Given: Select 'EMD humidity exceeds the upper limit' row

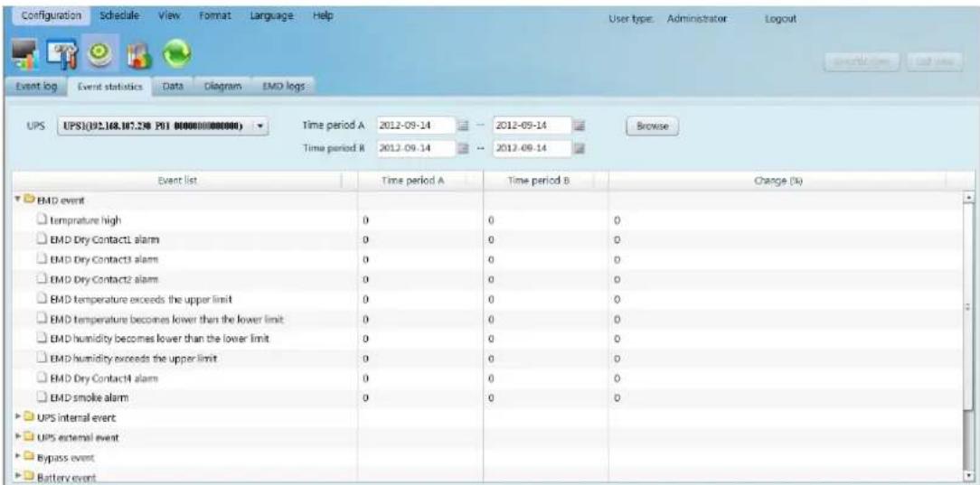Looking at the screenshot, I should [487, 358].
